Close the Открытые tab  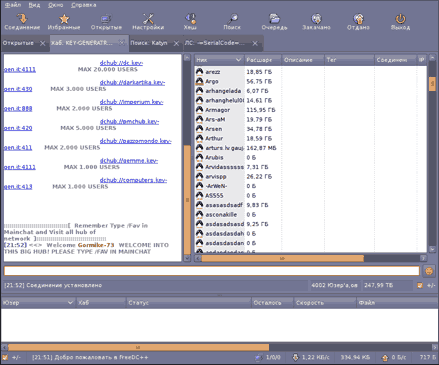(x=42, y=43)
